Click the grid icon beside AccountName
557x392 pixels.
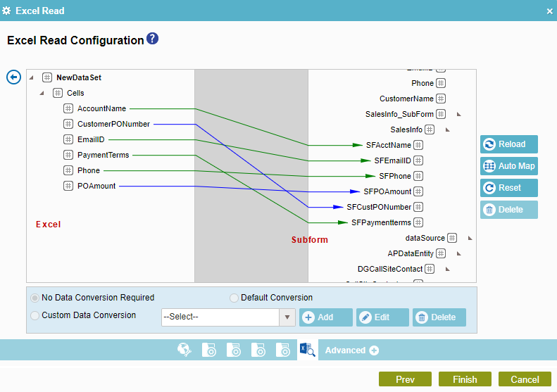point(68,108)
